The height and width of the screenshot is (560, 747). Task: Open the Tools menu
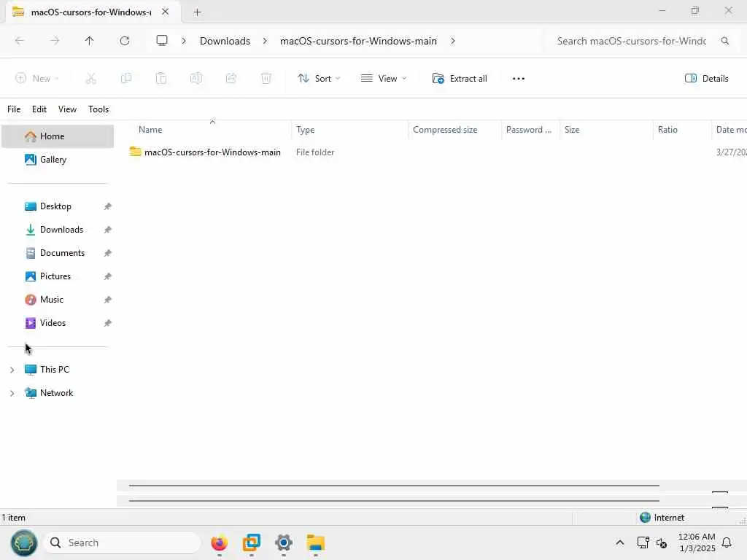pos(98,109)
